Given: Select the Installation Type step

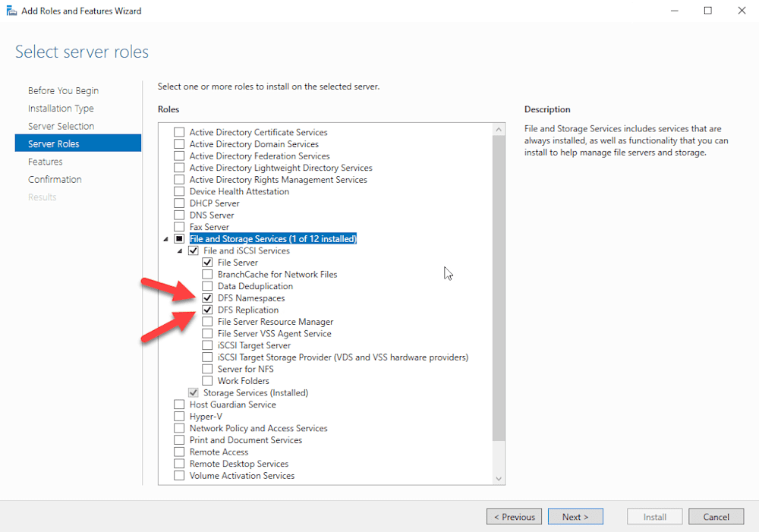Looking at the screenshot, I should pyautogui.click(x=61, y=108).
